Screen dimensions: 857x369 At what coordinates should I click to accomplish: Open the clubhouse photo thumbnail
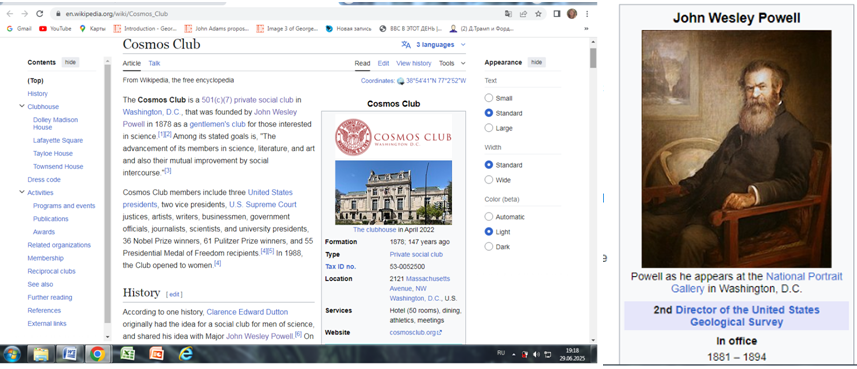pos(394,192)
